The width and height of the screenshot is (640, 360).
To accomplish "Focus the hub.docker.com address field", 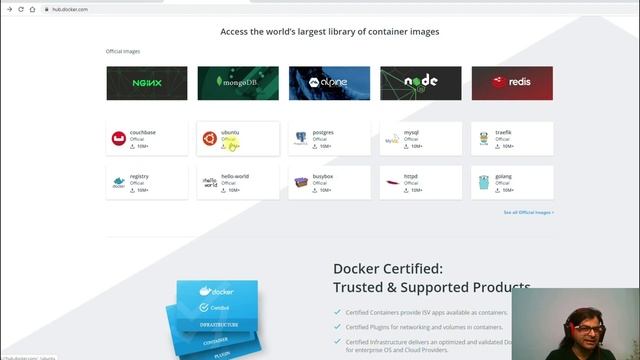I will point(70,9).
